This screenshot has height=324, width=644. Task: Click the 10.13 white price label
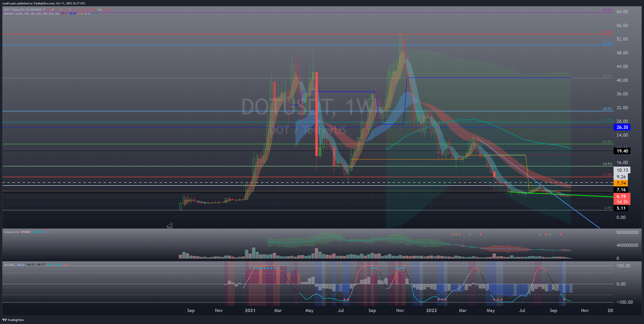pos(622,170)
